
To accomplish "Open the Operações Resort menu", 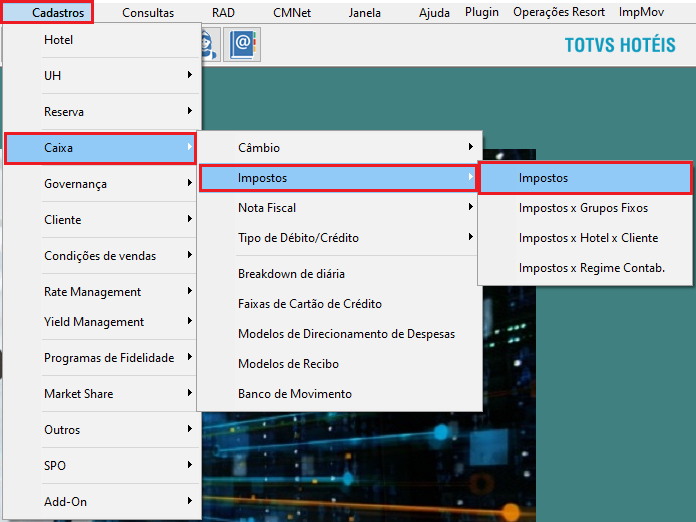I will point(559,12).
